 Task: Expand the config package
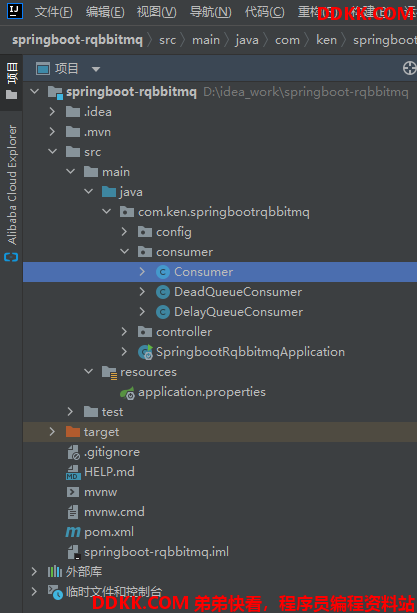pos(124,232)
